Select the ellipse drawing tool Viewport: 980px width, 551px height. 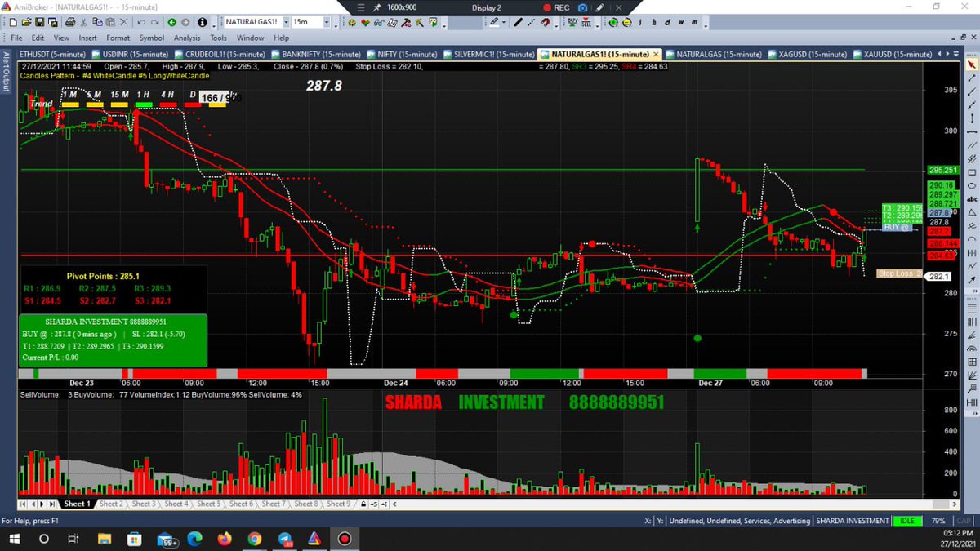(971, 185)
